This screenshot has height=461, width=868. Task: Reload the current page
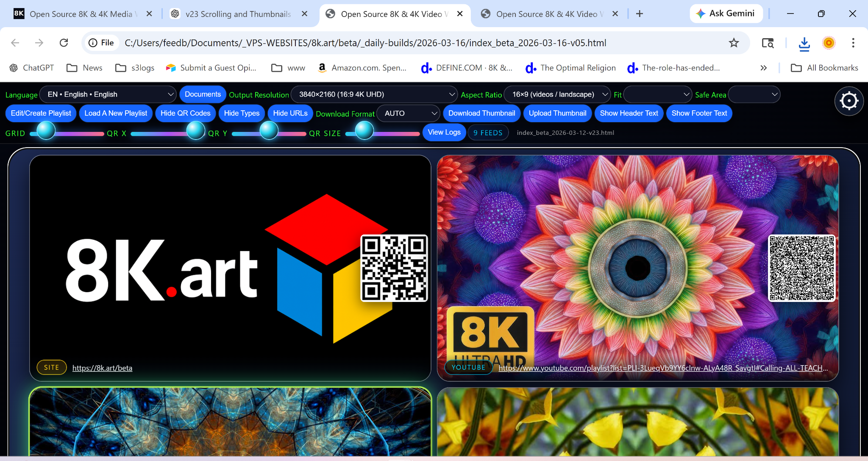point(64,43)
